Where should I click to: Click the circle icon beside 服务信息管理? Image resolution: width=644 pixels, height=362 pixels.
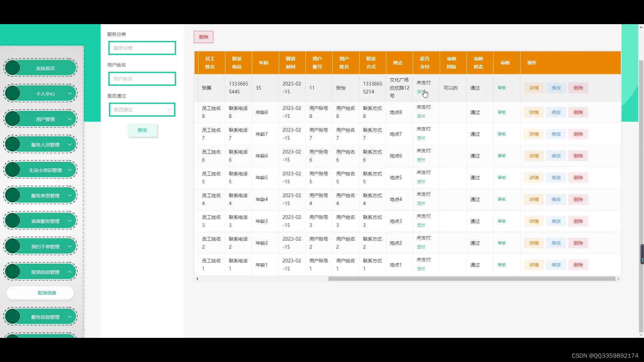tap(13, 316)
